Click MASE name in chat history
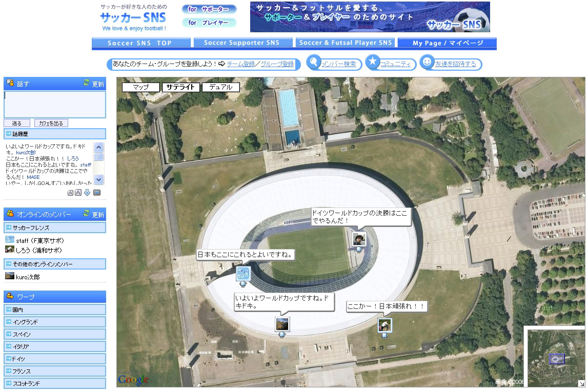 coord(33,177)
